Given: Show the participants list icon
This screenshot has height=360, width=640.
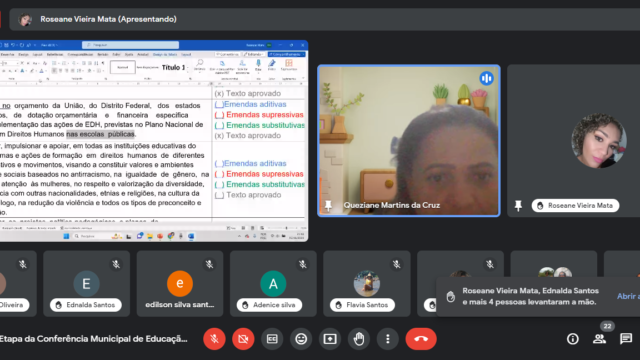Looking at the screenshot, I should coord(599,339).
